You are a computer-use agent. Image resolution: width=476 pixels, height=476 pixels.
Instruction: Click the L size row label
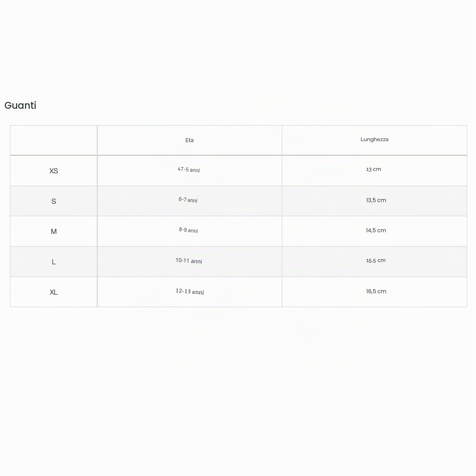click(54, 262)
